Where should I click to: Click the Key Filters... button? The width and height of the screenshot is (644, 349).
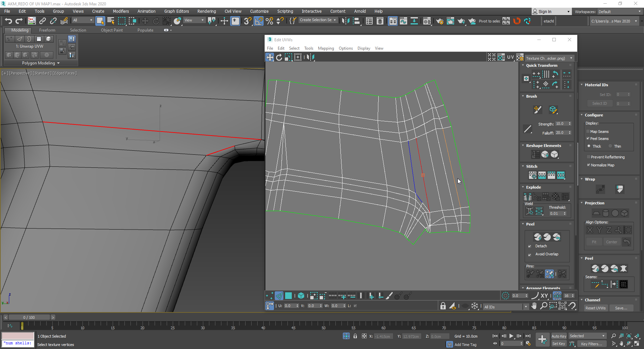pos(591,344)
